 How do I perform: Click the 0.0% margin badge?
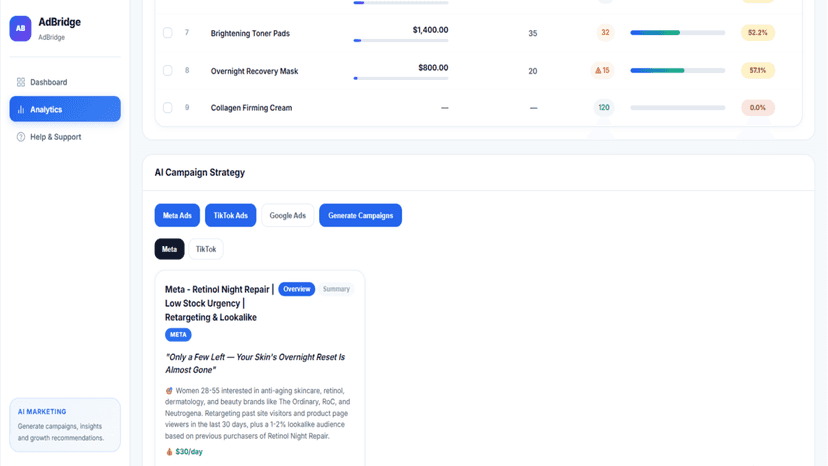point(757,108)
